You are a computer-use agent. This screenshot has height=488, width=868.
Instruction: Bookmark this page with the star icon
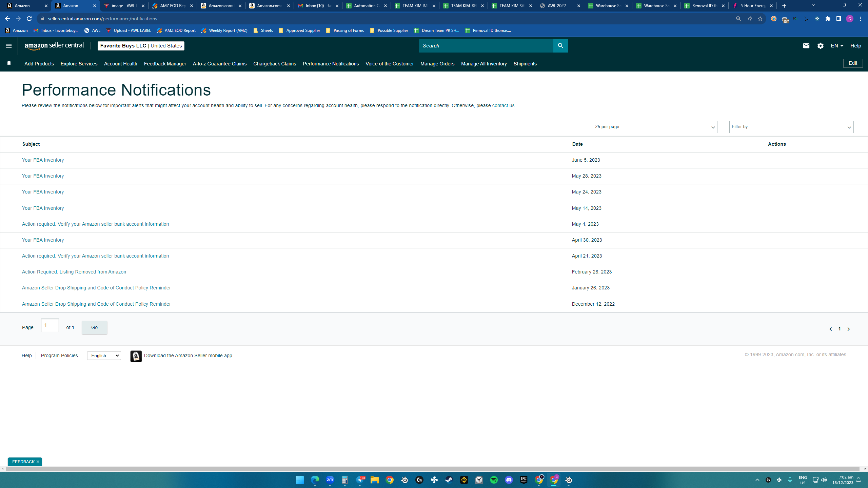(760, 19)
